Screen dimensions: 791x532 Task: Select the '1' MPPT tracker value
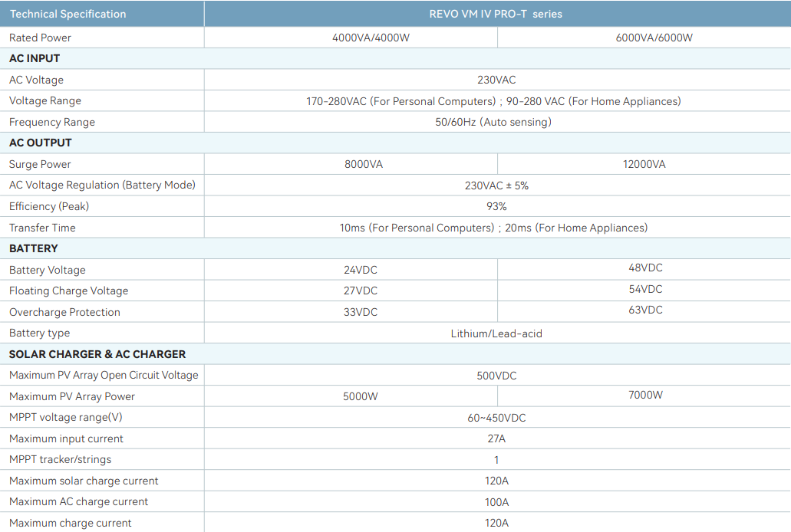pos(496,460)
